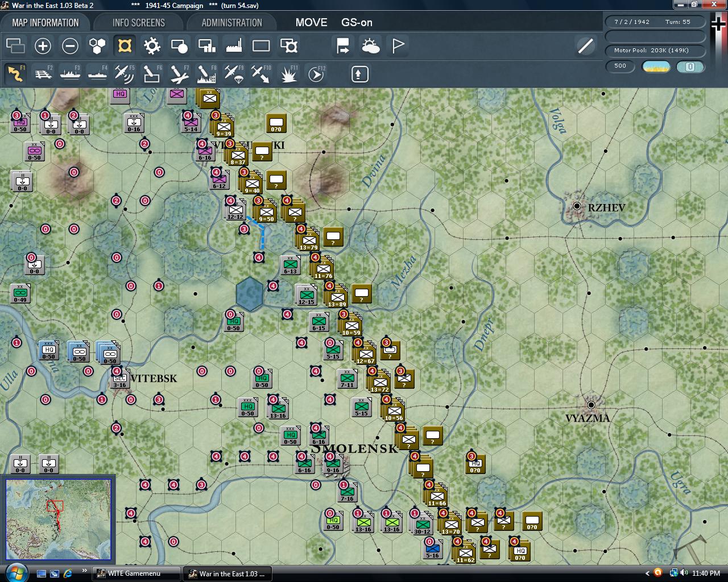
Task: Select the 13=89 Soviet stack counter
Action: 337,296
